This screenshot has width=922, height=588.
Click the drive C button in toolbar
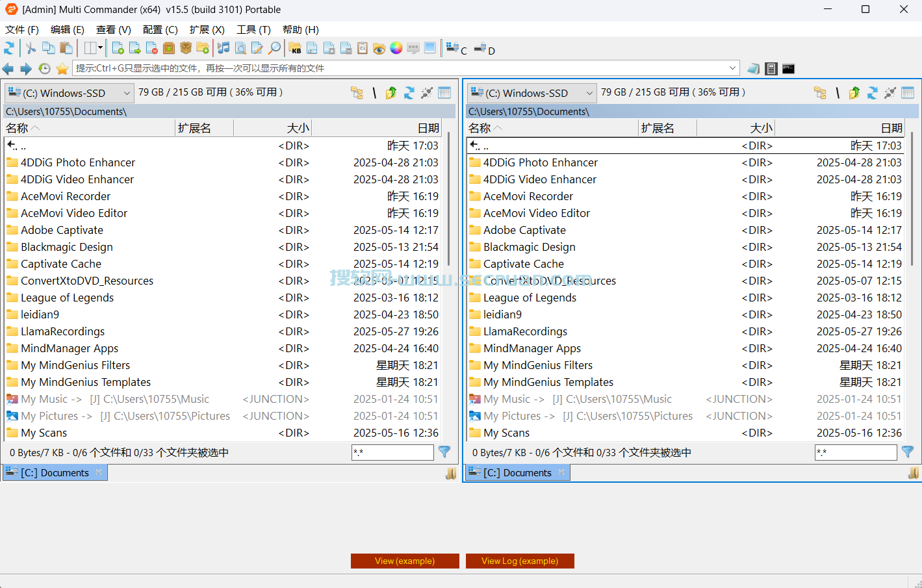457,48
